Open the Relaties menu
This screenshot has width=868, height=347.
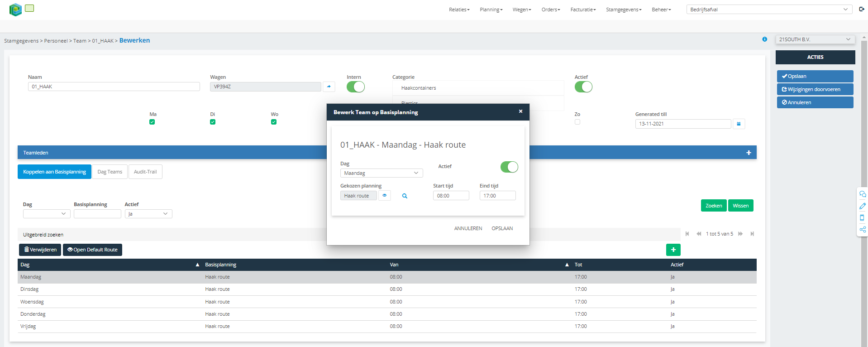coord(459,10)
